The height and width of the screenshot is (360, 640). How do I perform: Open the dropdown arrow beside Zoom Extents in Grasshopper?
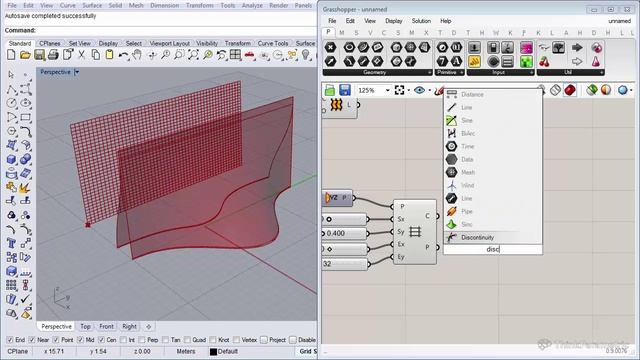click(409, 91)
